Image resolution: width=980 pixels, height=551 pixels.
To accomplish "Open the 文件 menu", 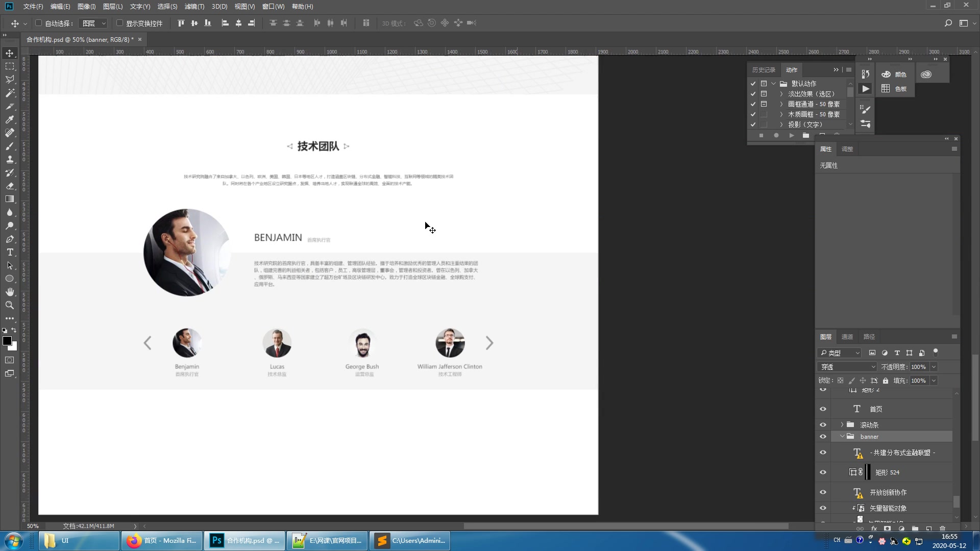I will pos(32,6).
